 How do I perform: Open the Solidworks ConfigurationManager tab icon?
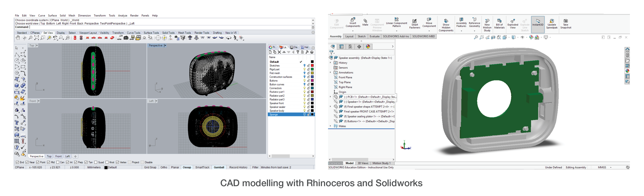pos(350,47)
